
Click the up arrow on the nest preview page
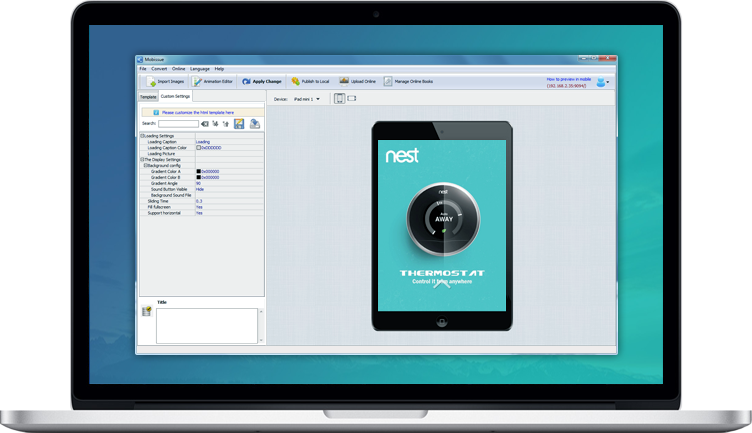pyautogui.click(x=442, y=285)
